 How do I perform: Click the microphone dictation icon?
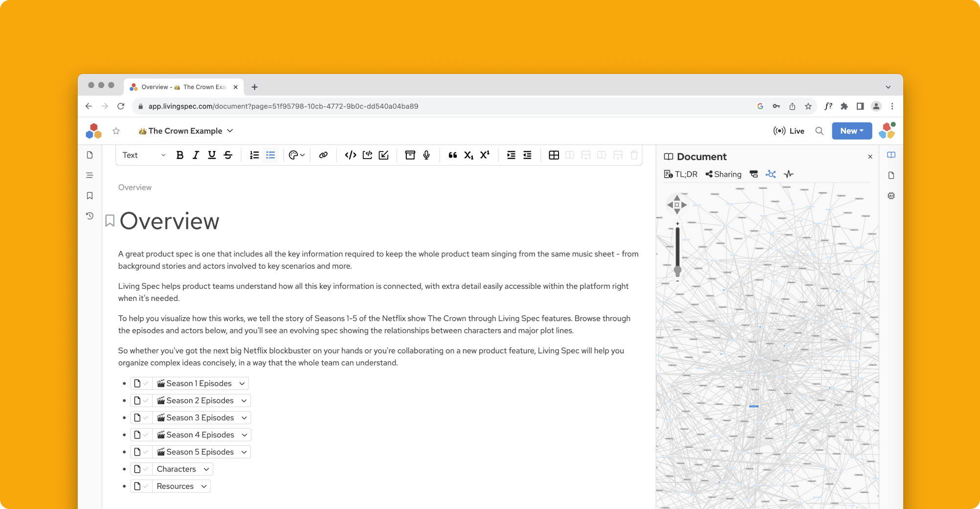click(426, 155)
